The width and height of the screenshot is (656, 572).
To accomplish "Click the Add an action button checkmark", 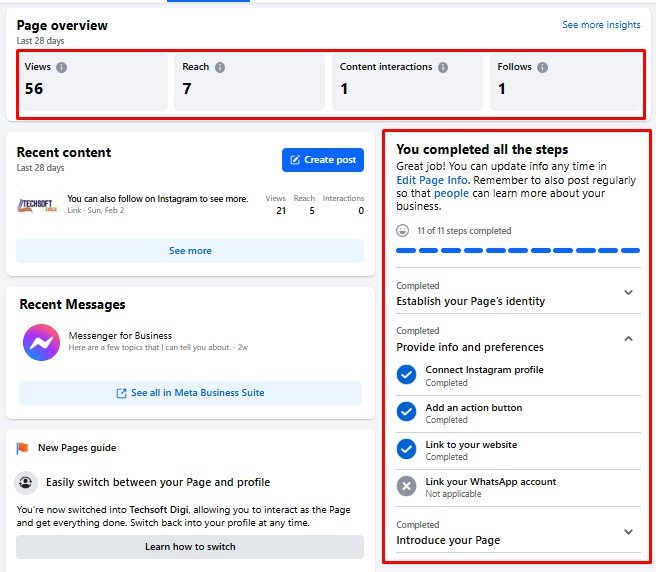I will (x=406, y=412).
